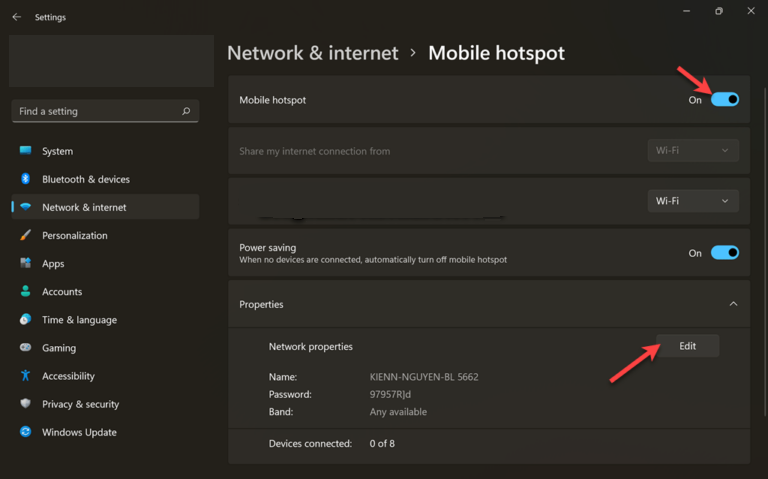768x479 pixels.
Task: Minimize the Settings window
Action: point(686,11)
